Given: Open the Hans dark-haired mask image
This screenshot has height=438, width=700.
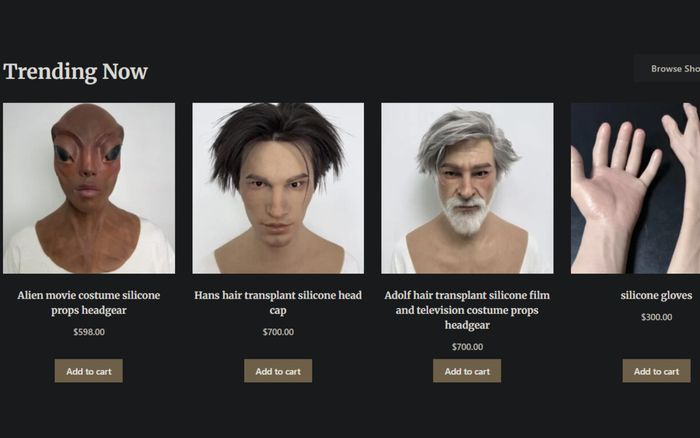Looking at the screenshot, I should (x=278, y=188).
